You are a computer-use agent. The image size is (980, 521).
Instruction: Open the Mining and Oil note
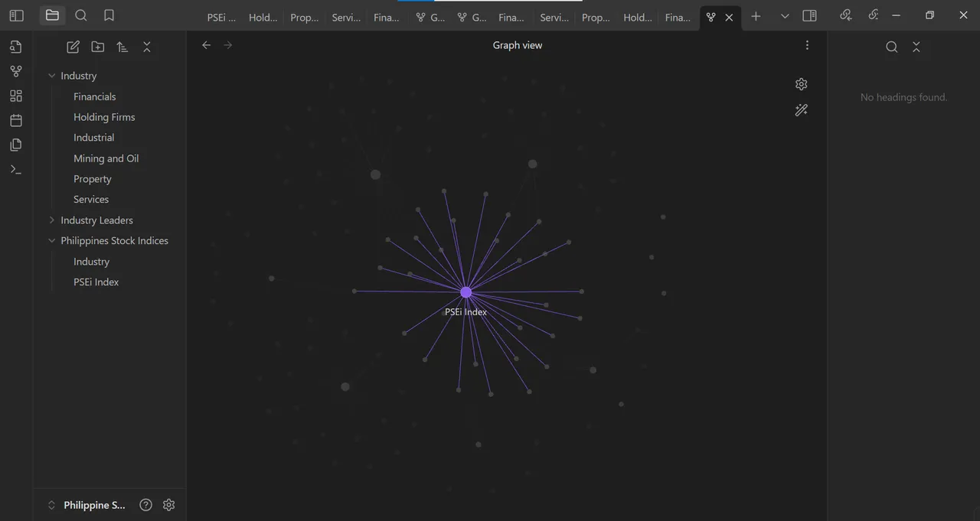pyautogui.click(x=106, y=158)
